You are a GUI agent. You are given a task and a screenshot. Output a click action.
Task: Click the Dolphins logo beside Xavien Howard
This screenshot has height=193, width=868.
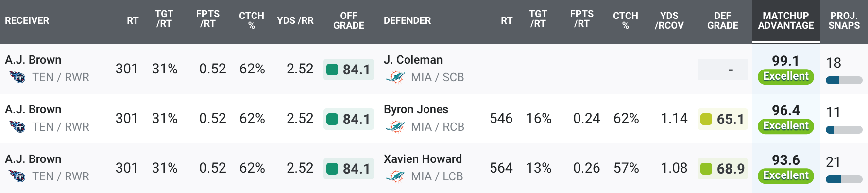click(395, 176)
